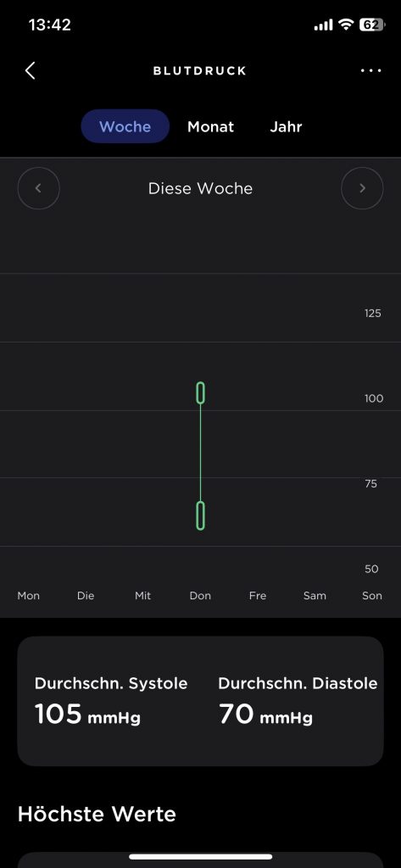Screen dimensions: 401x868
Task: Tap the battery indicator in status bar
Action: click(372, 25)
